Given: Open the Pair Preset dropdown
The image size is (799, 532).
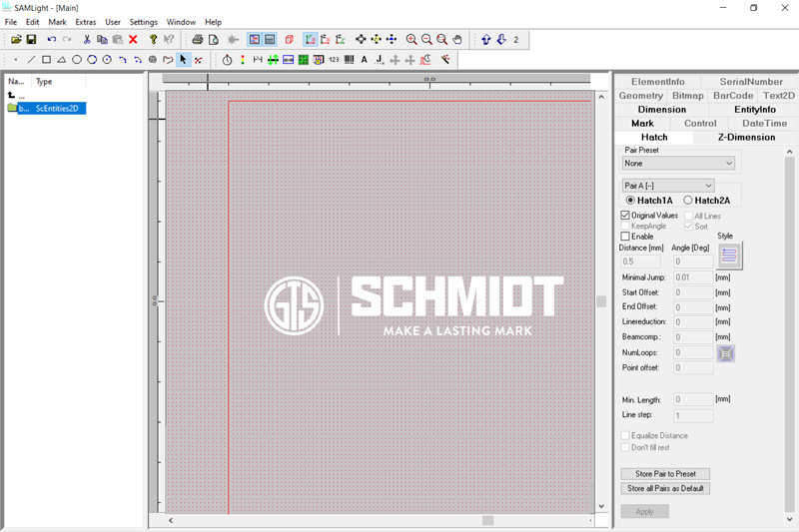Looking at the screenshot, I should (x=679, y=164).
